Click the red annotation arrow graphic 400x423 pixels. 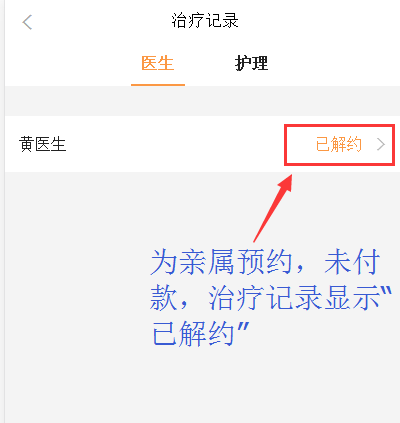coord(273,208)
